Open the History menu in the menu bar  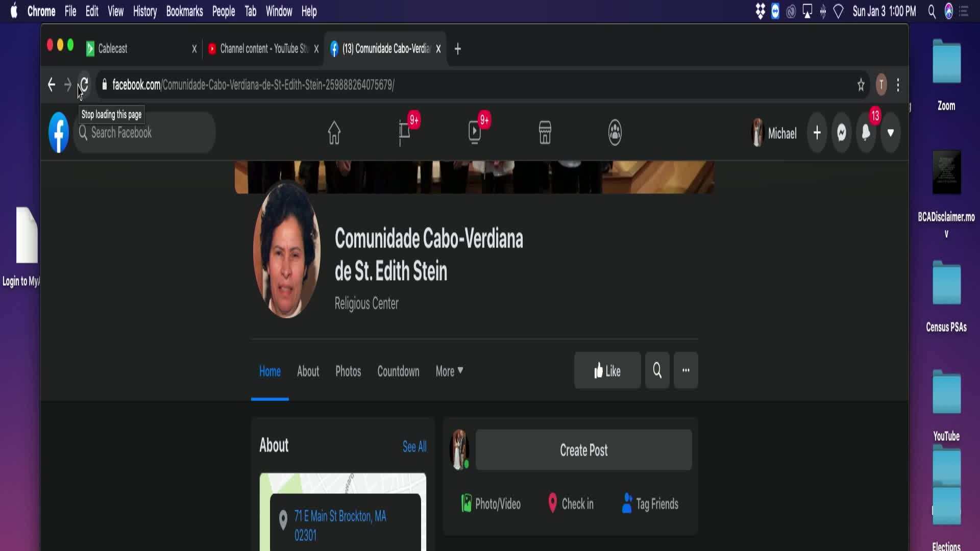pos(145,11)
